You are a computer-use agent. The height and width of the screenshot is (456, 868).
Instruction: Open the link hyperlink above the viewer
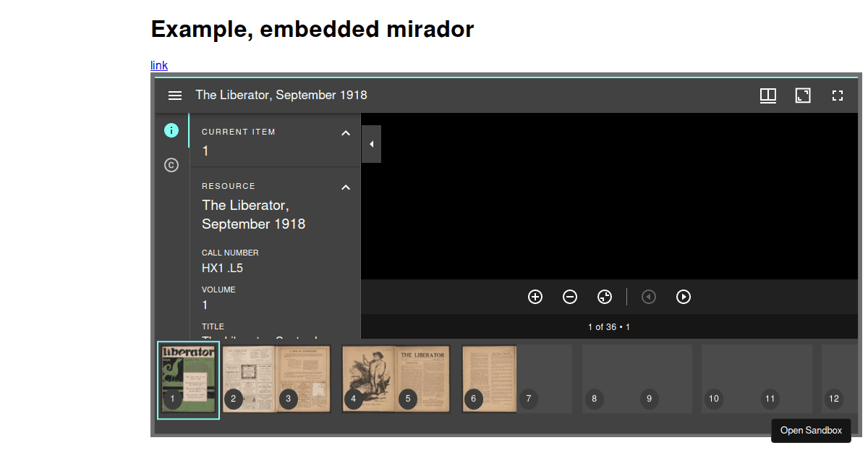click(x=158, y=65)
